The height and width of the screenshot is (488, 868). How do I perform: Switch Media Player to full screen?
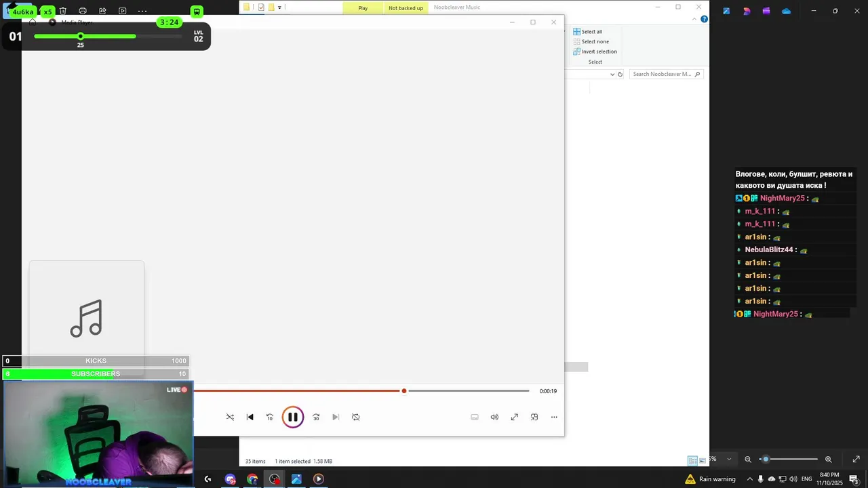tap(514, 417)
